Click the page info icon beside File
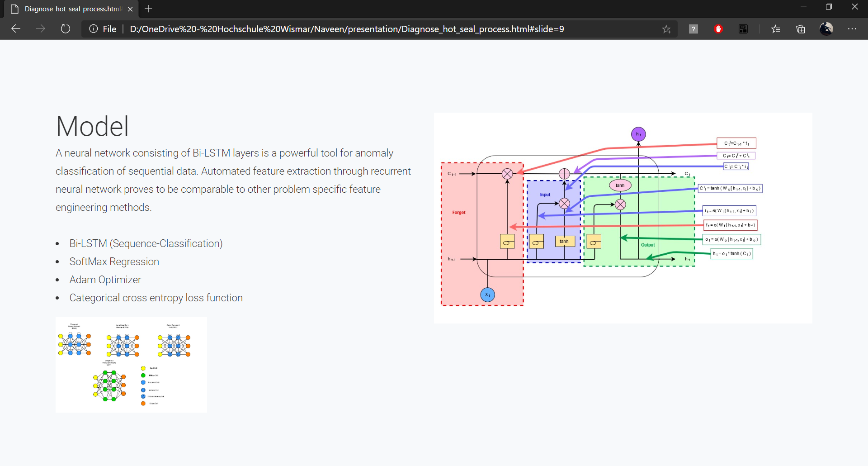The image size is (868, 466). 93,29
